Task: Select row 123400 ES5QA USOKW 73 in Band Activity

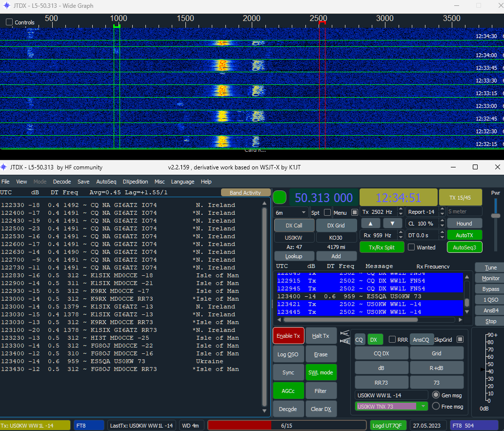Action: click(119, 361)
